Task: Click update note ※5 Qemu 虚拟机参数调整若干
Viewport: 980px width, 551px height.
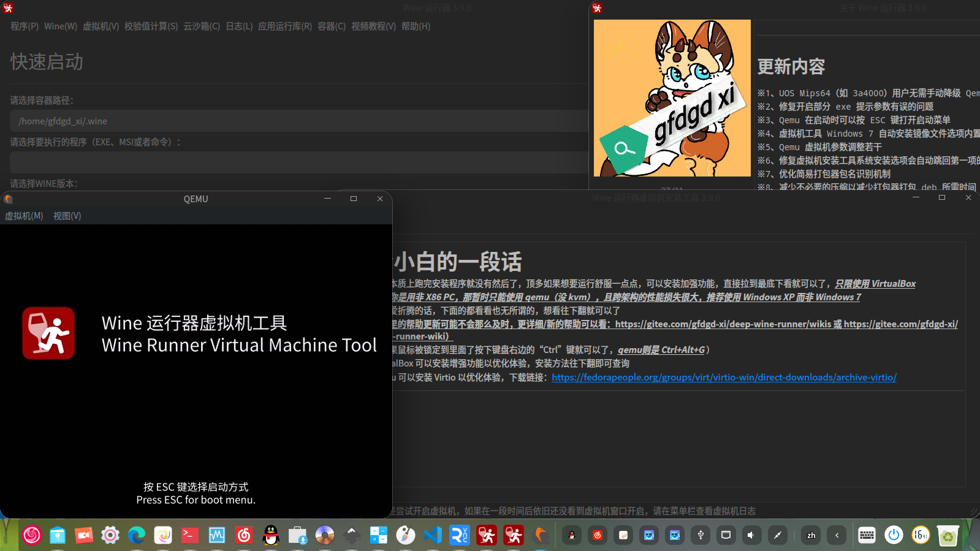Action: coord(819,147)
